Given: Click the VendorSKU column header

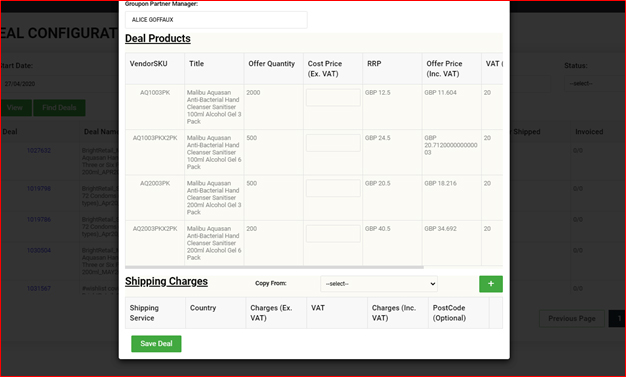Looking at the screenshot, I should (x=149, y=64).
